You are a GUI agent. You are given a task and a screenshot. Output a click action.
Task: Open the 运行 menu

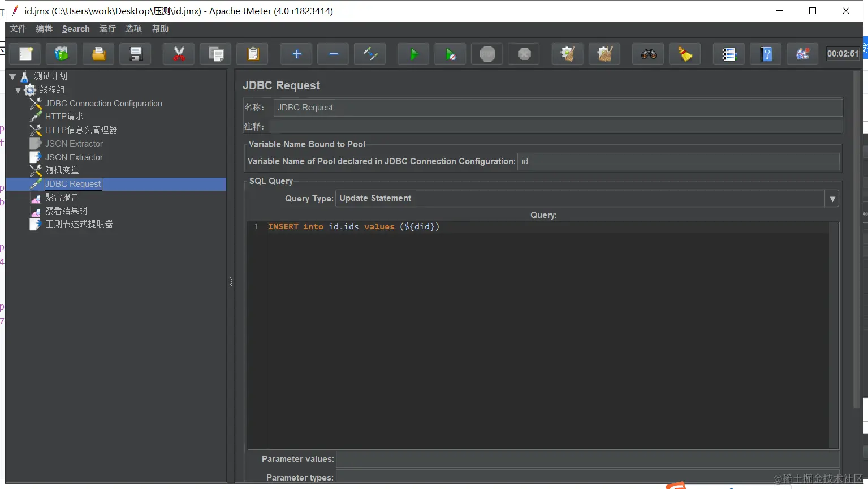(107, 29)
